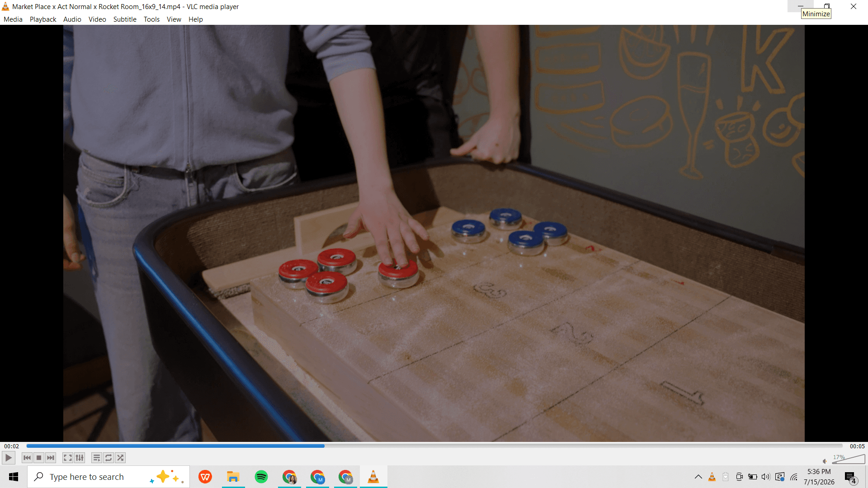Open the Media menu
This screenshot has width=868, height=488.
point(13,19)
